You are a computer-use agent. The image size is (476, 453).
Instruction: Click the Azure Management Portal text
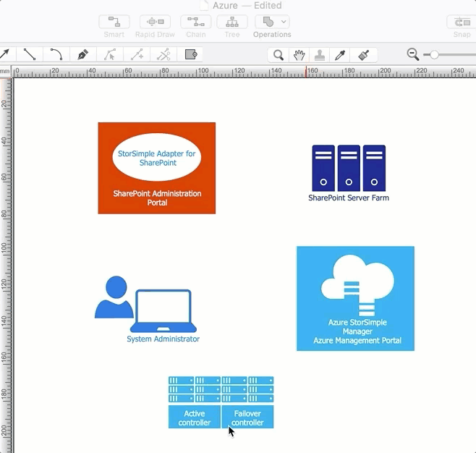tap(357, 341)
